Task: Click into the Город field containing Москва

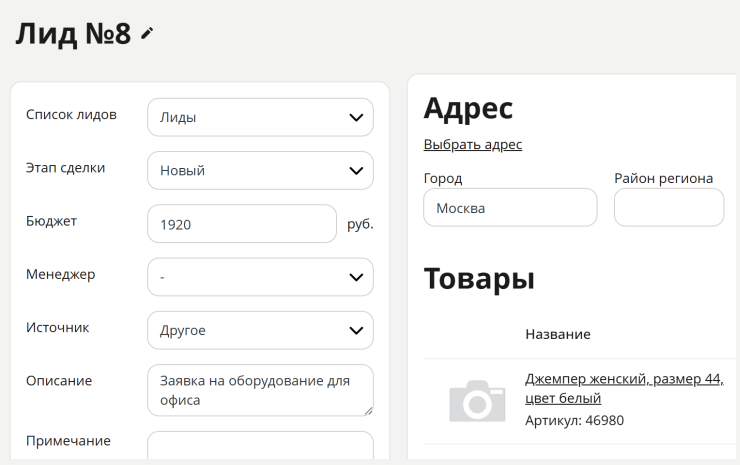Action: click(510, 208)
